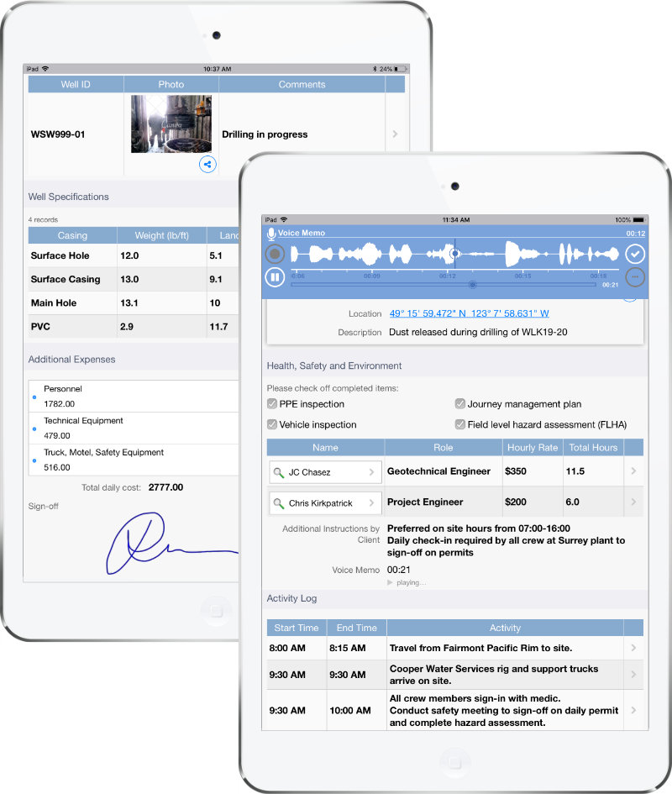The width and height of the screenshot is (672, 794).
Task: Tap the well photo thumbnail for WSW999-01
Action: pos(171,123)
